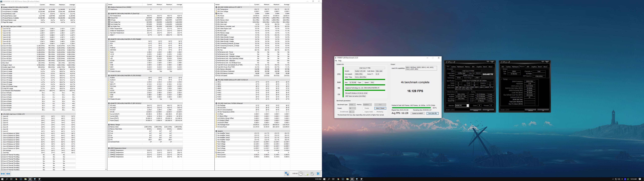Open Task View on the wallpaper-side taskbar

coord(333,179)
